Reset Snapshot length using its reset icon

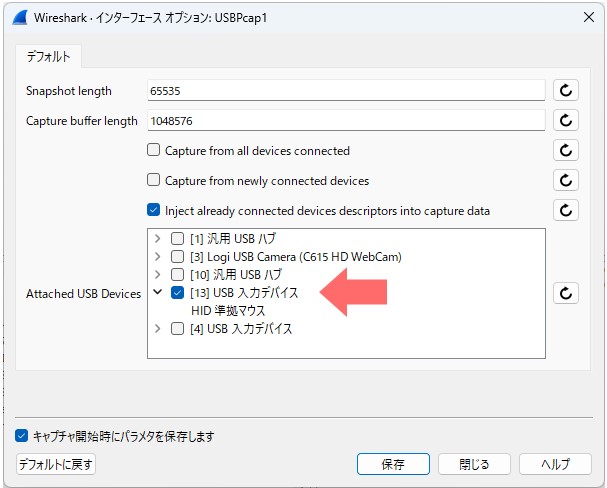(566, 91)
